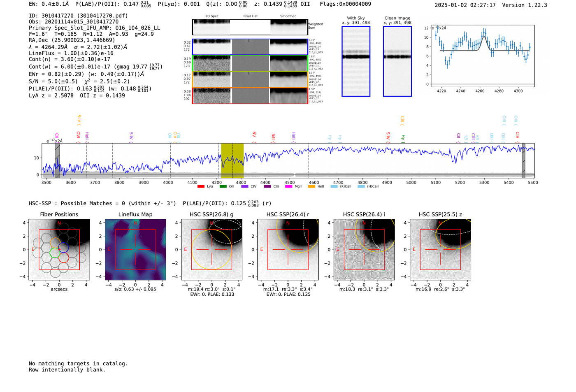
Task: Click the (H)CaII legend swatch
Action: tap(361, 187)
